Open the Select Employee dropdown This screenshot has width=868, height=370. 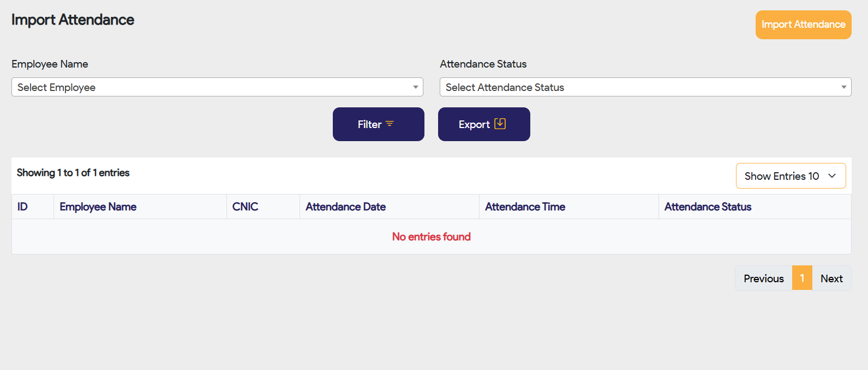[x=217, y=87]
